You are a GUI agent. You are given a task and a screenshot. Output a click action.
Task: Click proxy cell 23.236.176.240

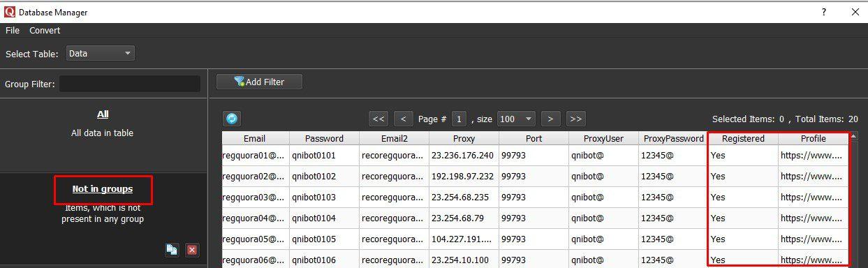coord(464,156)
